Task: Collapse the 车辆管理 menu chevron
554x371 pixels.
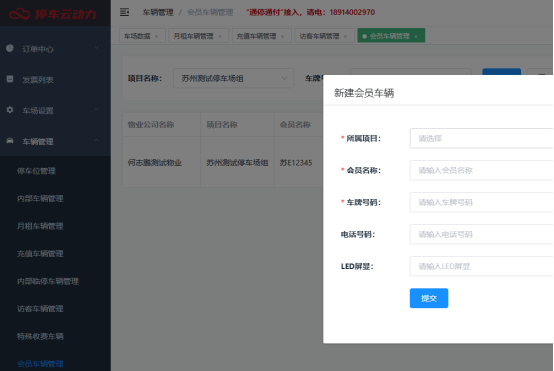Action: (96, 141)
